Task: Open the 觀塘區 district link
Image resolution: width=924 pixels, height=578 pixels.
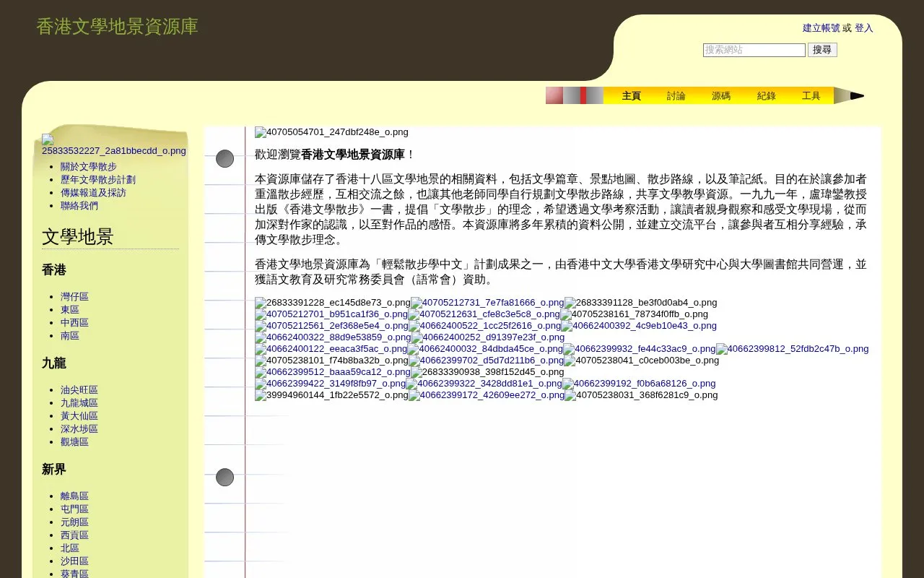Action: click(x=74, y=442)
